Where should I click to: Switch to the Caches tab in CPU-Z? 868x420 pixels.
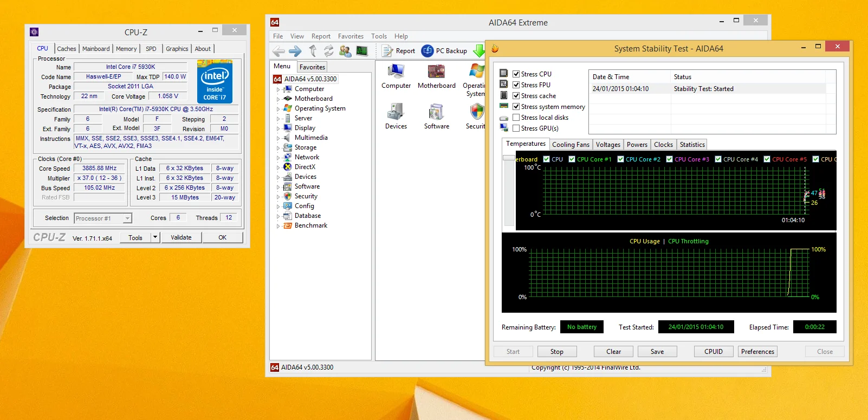coord(67,49)
